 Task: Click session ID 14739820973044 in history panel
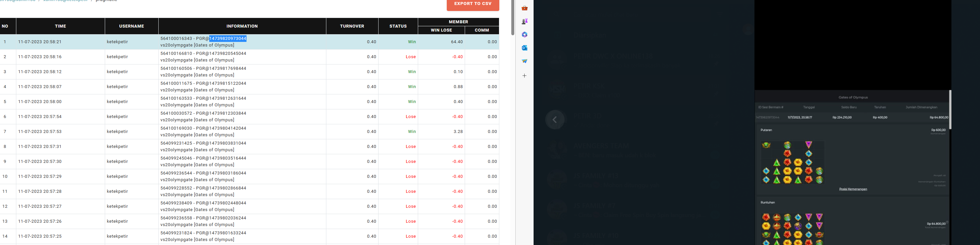pyautogui.click(x=768, y=117)
